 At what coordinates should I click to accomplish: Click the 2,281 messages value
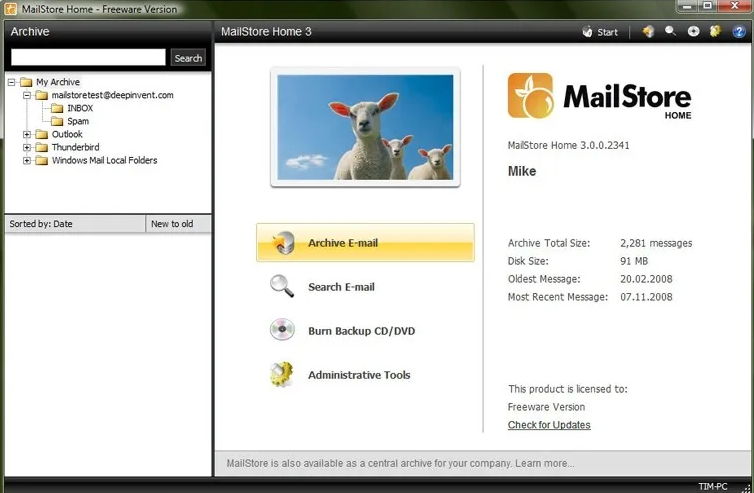point(656,243)
